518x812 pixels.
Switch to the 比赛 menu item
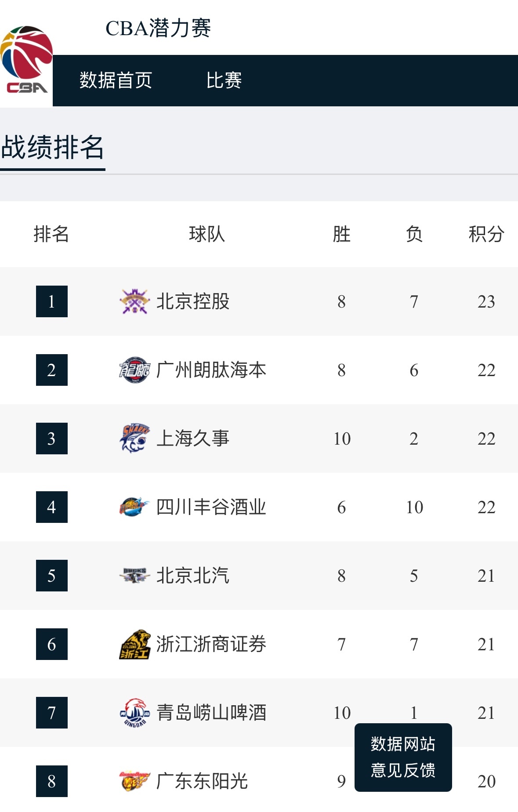(224, 80)
